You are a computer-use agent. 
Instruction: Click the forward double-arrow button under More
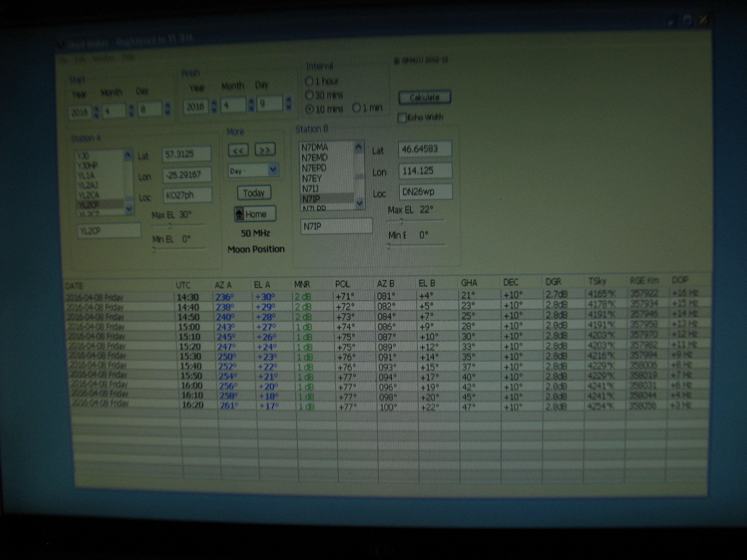[x=265, y=149]
